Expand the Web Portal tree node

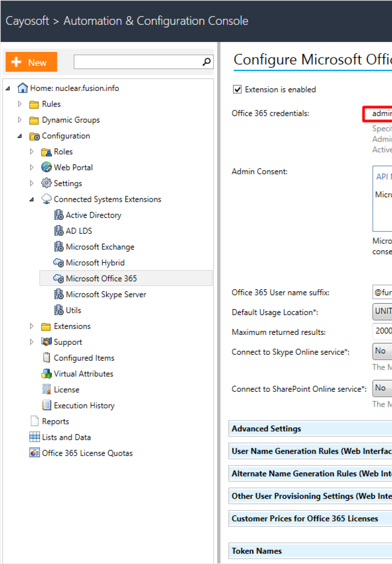32,167
